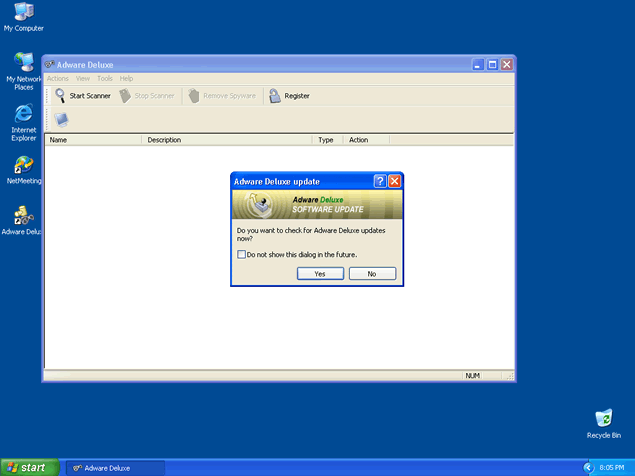Open the Tools menu
635x476 pixels.
coord(105,78)
